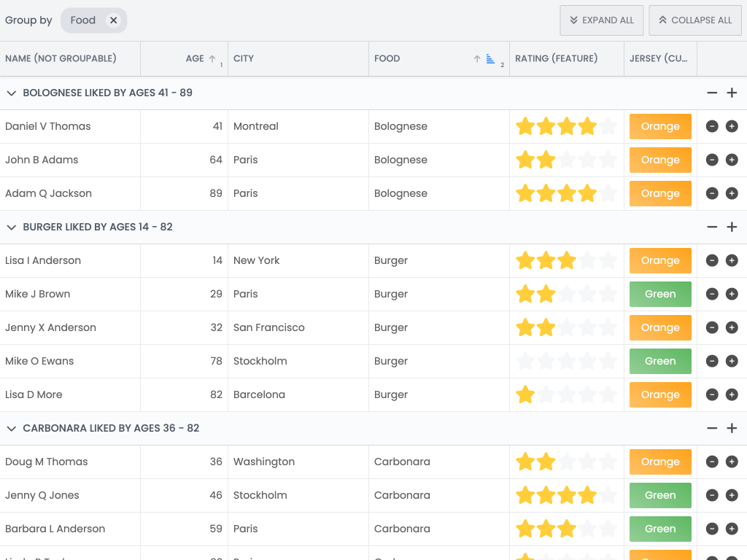Click plus circle in Adam Q Jackson row

732,193
